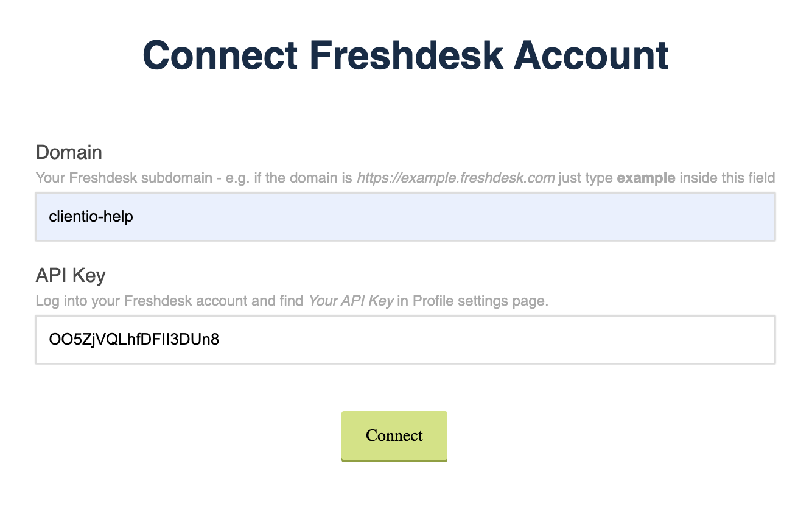Screen dimensions: 812x509
Task: Click the word "Connect" in the title
Action: [220, 55]
